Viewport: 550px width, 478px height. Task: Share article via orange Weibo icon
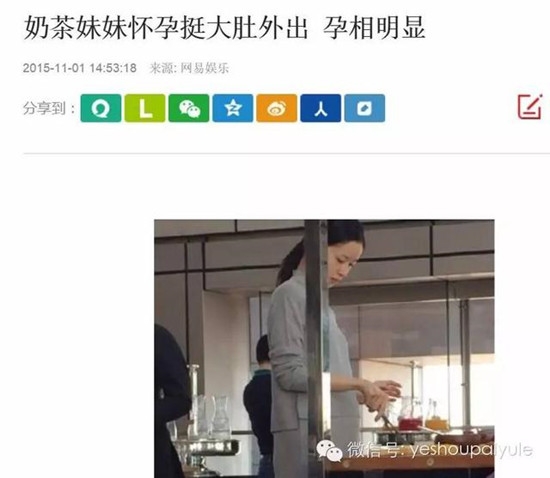click(276, 108)
